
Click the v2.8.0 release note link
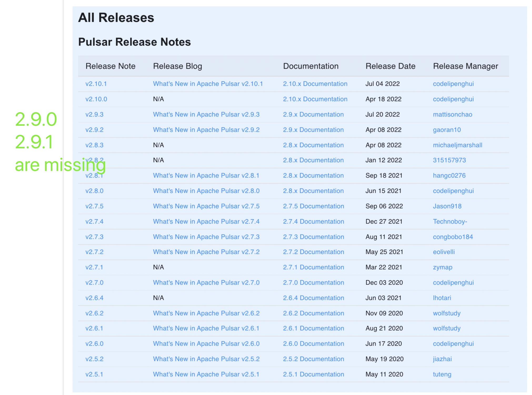[x=94, y=191]
